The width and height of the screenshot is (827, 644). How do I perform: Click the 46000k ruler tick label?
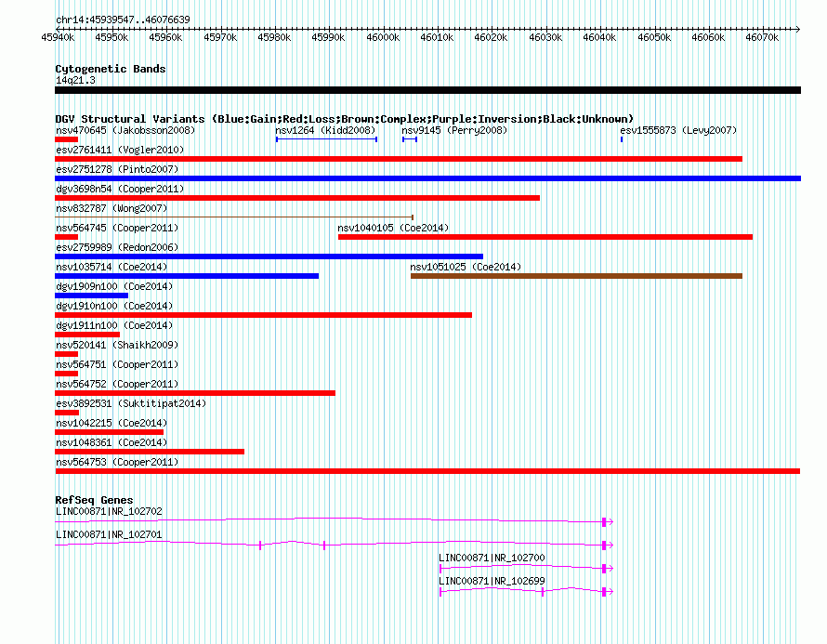point(383,37)
